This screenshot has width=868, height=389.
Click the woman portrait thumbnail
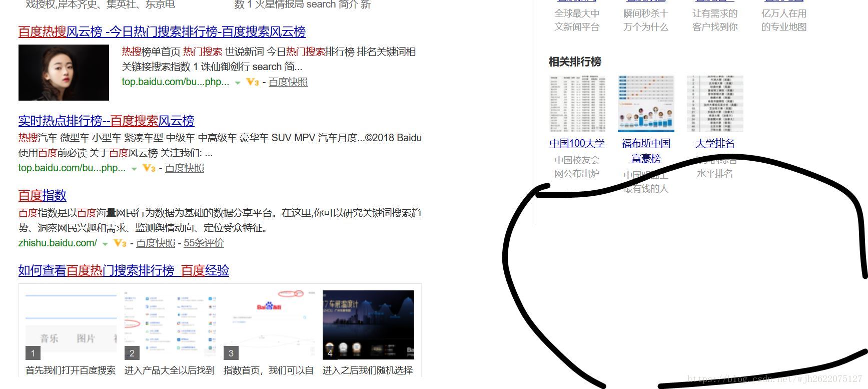click(64, 73)
